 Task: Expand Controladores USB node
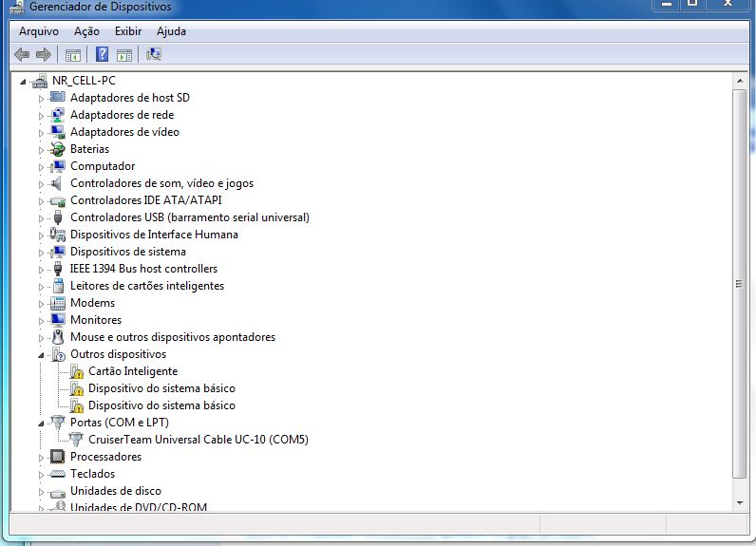point(41,218)
